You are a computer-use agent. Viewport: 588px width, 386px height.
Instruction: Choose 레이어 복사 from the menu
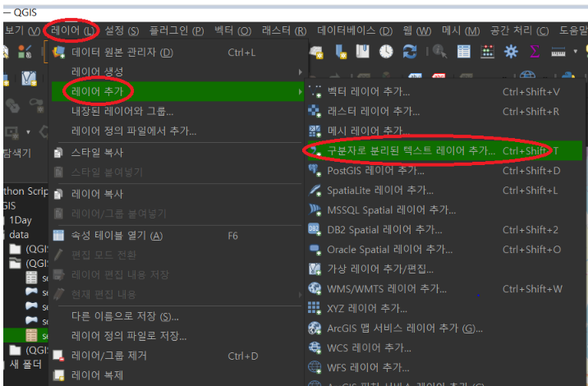177,194
